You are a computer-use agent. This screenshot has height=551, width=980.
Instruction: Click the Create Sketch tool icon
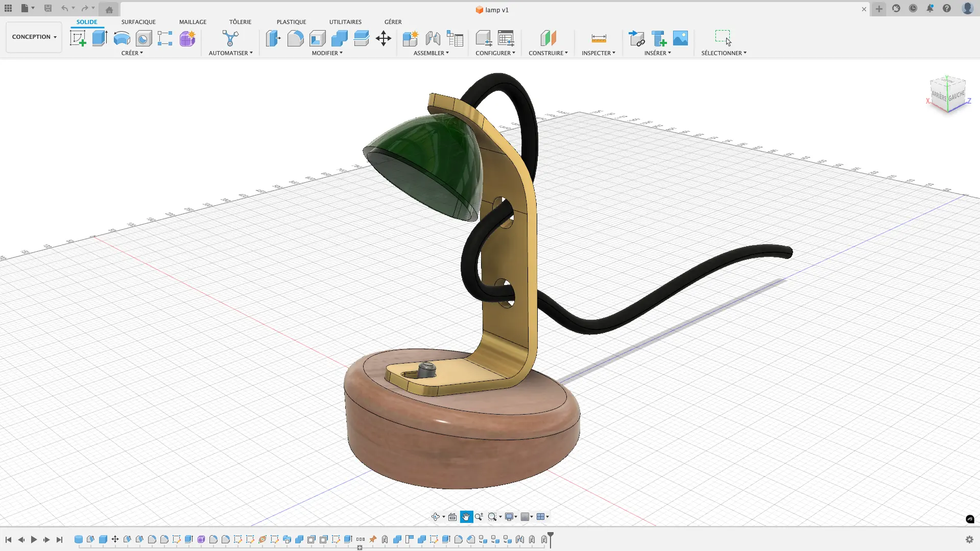[78, 38]
